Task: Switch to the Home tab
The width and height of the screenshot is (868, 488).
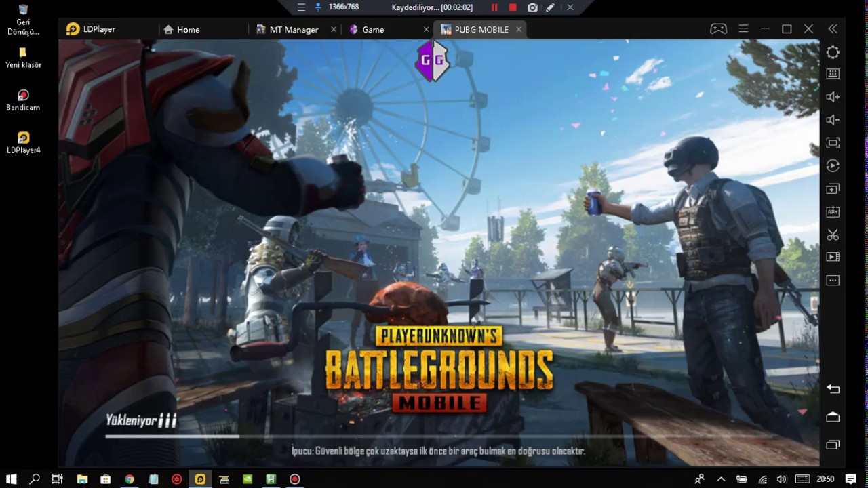Action: pos(182,29)
